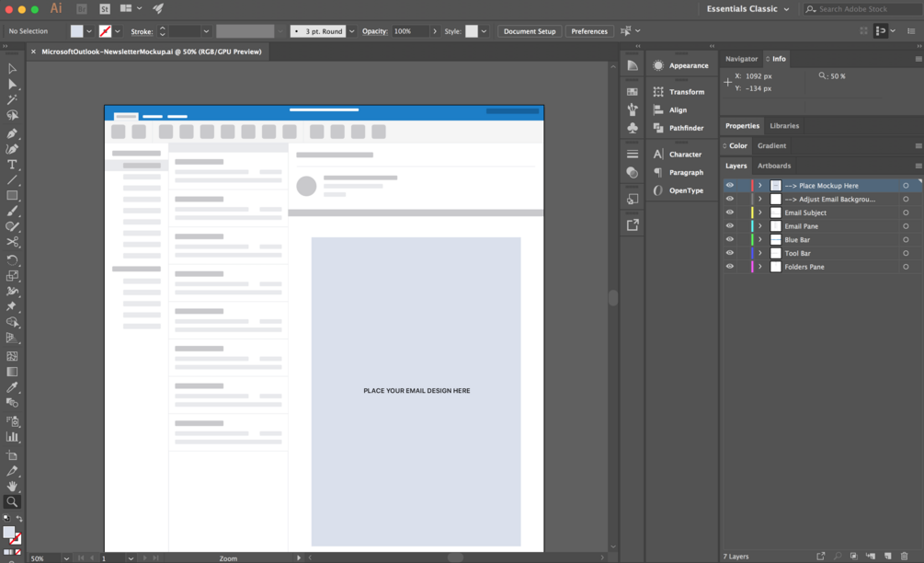Hide the Tool Bar layer

point(729,253)
